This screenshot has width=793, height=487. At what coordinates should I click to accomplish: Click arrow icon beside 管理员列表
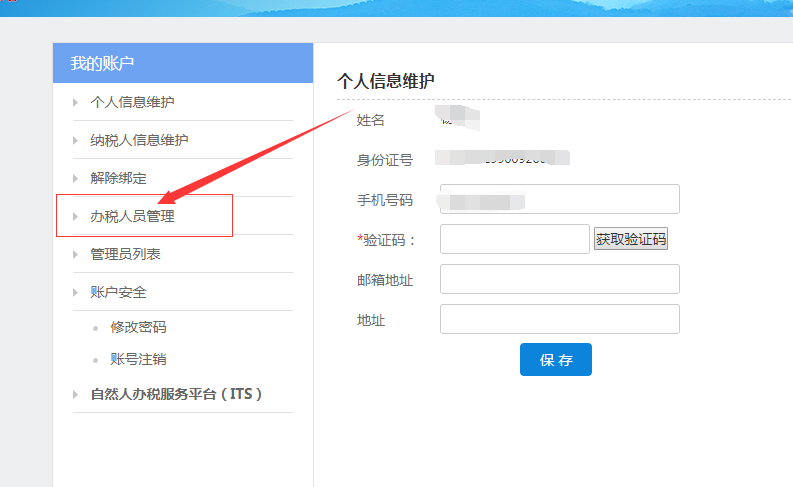[75, 254]
